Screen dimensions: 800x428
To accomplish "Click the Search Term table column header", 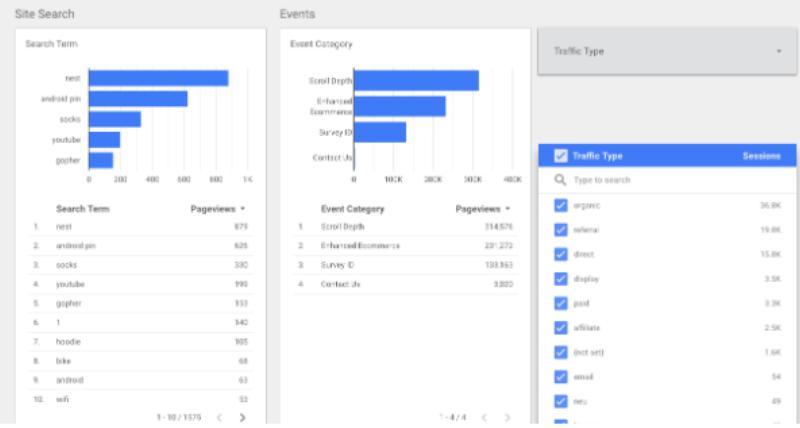I will tap(83, 209).
